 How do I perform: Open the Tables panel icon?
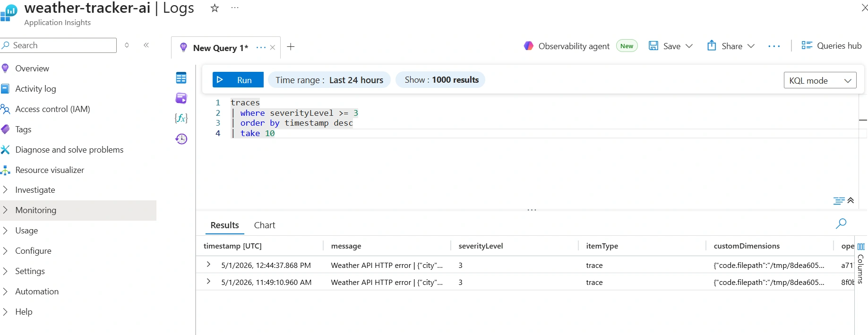tap(181, 78)
